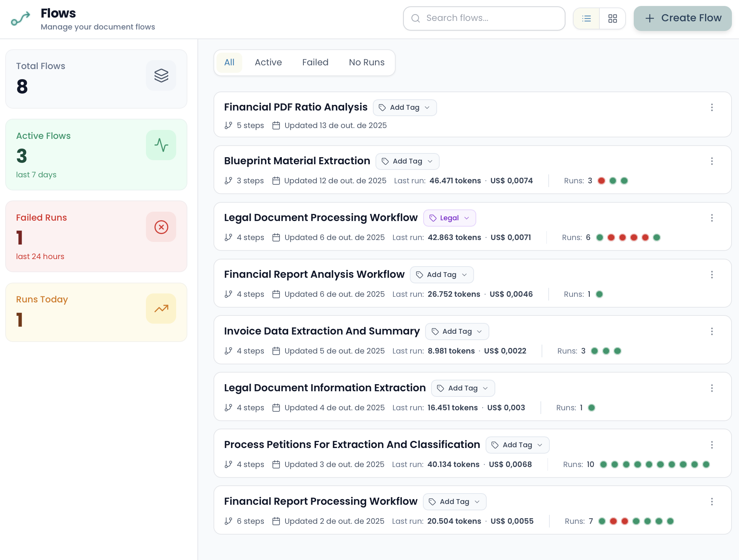Screen dimensions: 739x560
Task: Open kebab menu for Financial Report Processing Workflow
Action: coord(712,502)
